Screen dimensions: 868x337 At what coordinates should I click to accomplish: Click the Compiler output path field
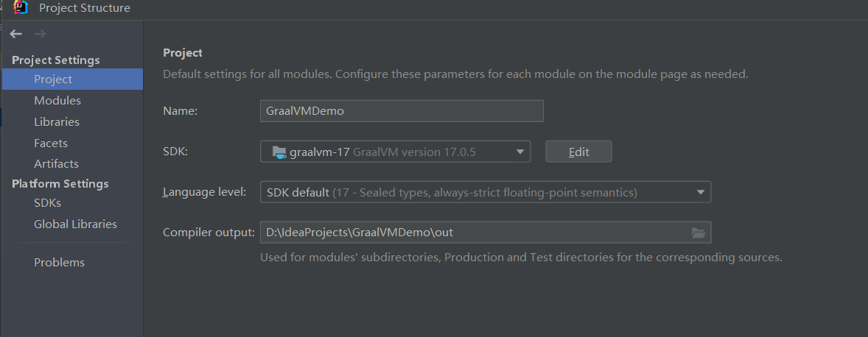pos(472,233)
